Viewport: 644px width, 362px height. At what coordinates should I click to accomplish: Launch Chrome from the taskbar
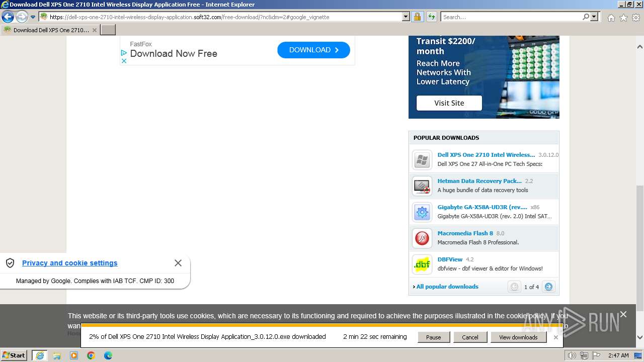click(91, 355)
